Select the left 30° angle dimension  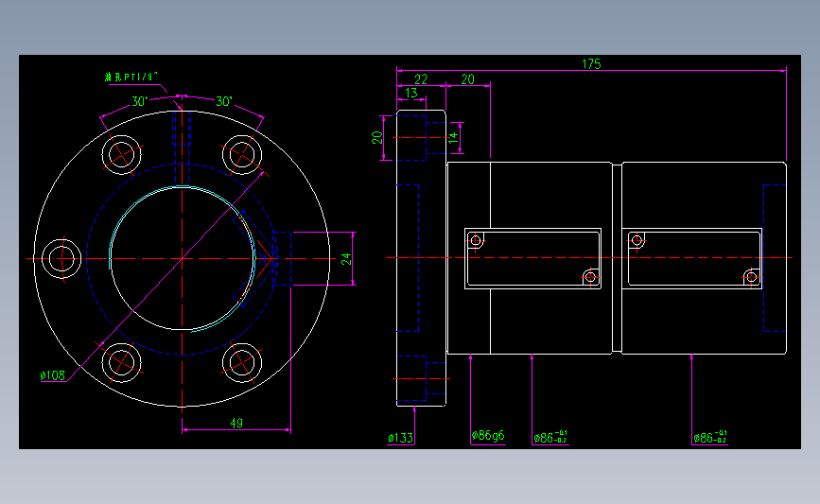pos(139,101)
